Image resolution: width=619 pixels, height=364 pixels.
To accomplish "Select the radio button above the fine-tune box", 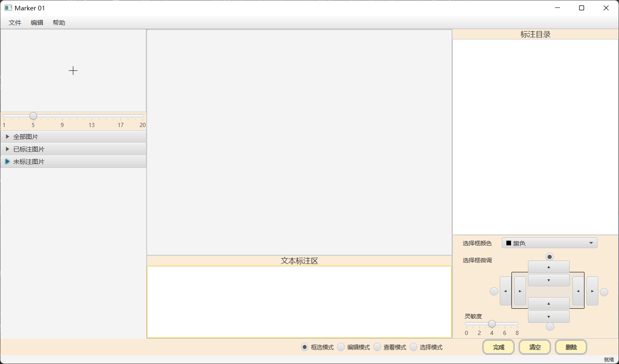I will [x=550, y=257].
